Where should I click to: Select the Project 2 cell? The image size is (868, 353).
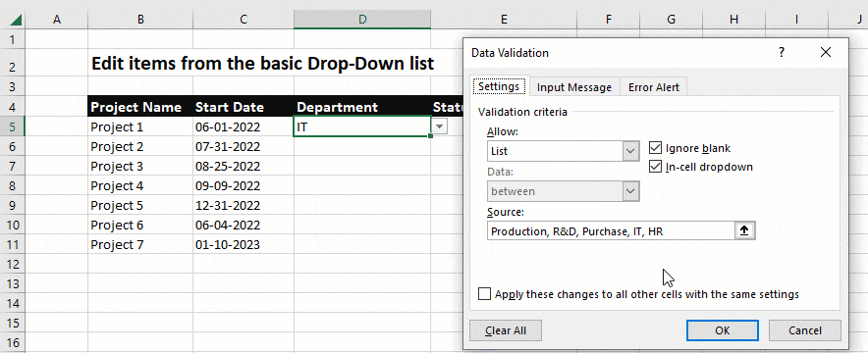140,146
